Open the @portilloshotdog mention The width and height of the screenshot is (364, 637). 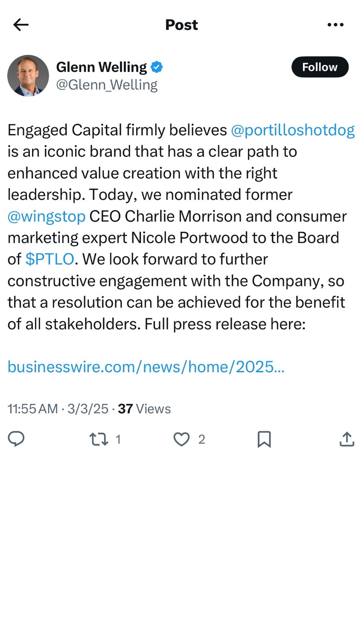pos(292,130)
